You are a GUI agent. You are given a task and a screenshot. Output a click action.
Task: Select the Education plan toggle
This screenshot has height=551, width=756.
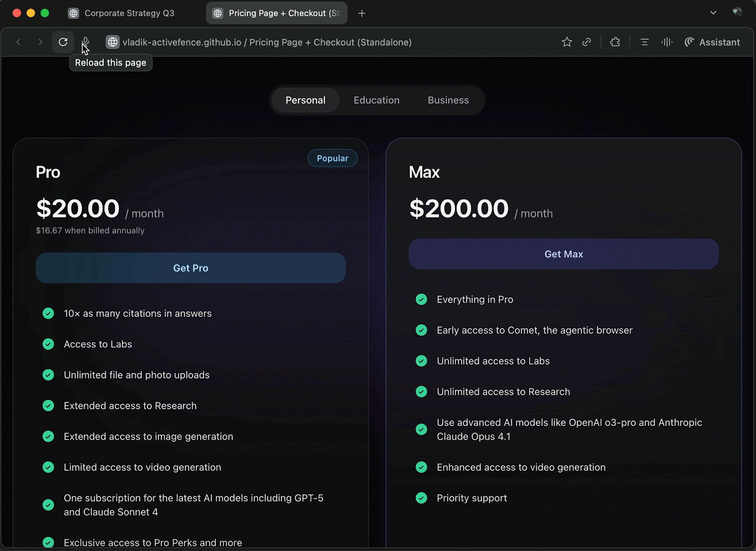click(x=376, y=100)
